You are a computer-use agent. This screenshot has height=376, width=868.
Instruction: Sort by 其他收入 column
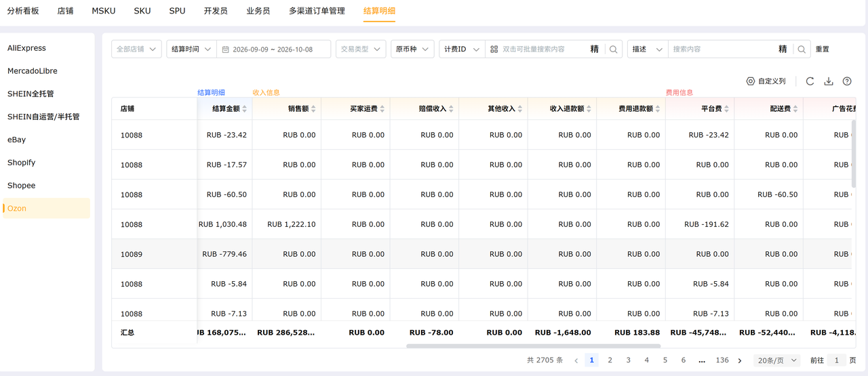[520, 109]
